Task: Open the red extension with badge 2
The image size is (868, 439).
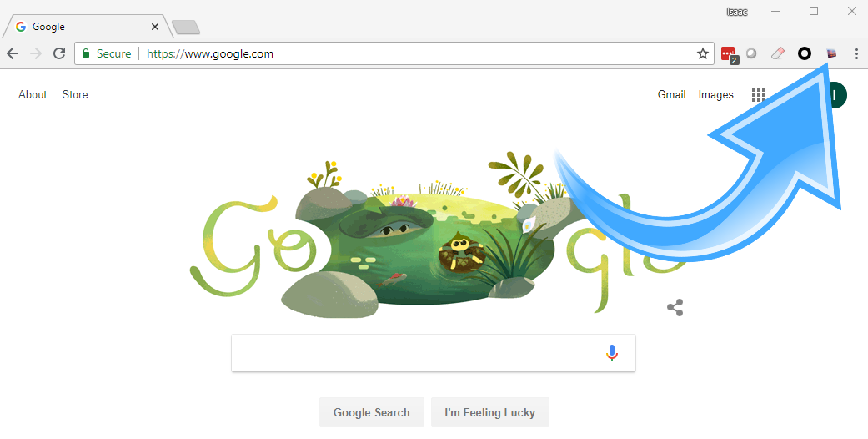Action: click(729, 54)
